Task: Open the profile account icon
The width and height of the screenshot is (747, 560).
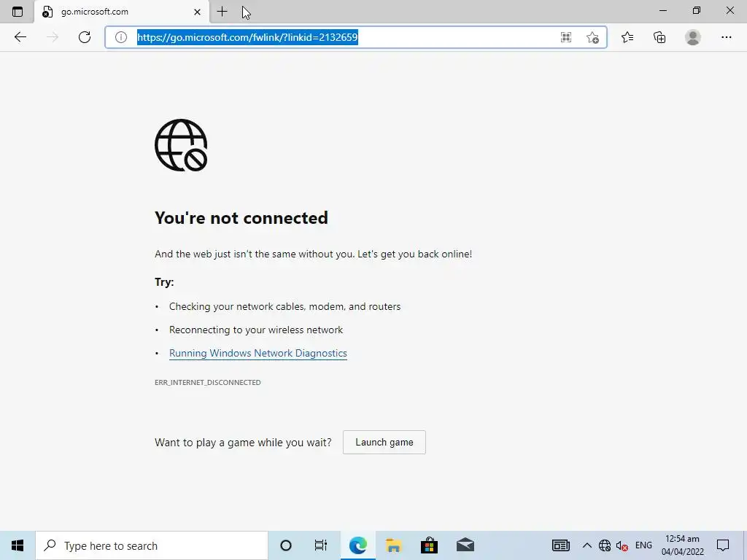Action: 693,37
